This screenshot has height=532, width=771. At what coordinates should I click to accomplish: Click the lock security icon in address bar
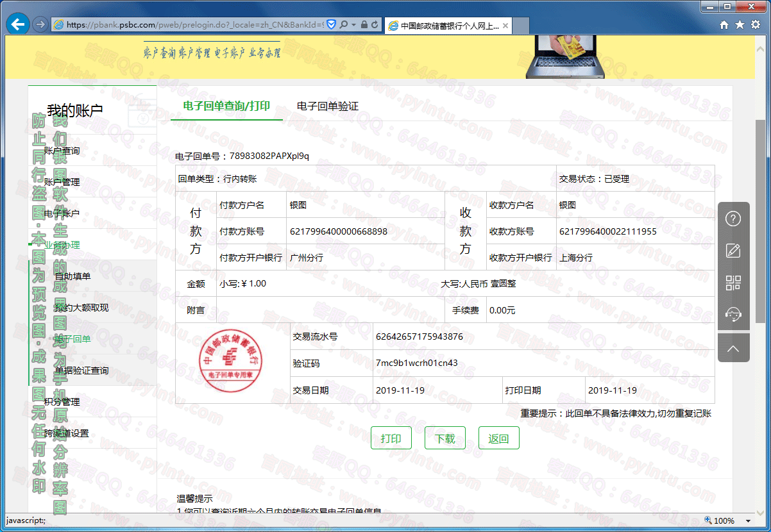(364, 24)
